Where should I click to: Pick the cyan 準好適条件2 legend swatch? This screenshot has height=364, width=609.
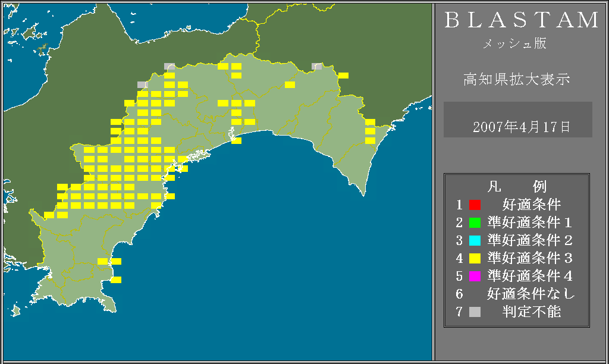click(x=475, y=240)
